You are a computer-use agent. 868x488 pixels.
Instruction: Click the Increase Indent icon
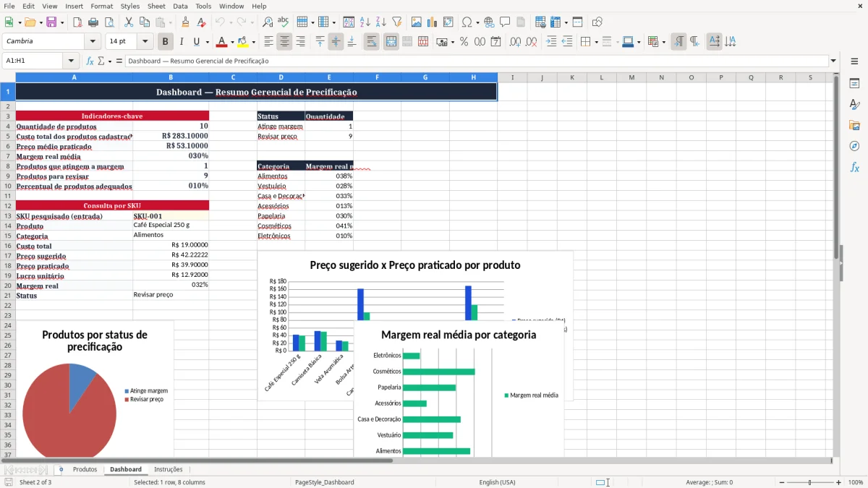click(x=551, y=42)
